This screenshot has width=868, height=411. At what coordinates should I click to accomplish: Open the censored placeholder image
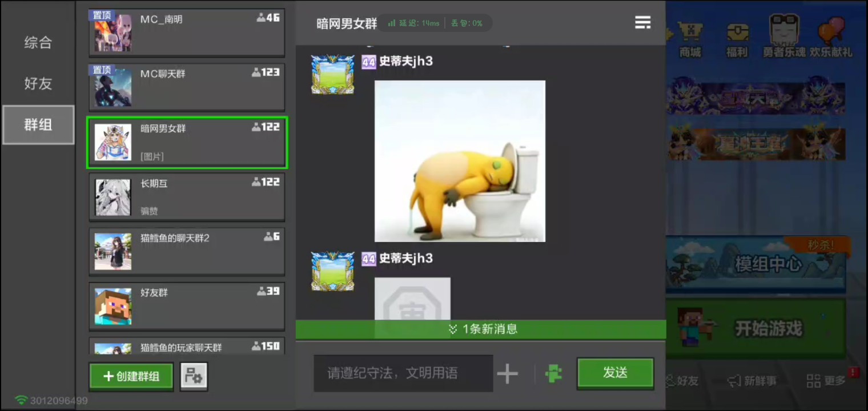click(x=412, y=299)
